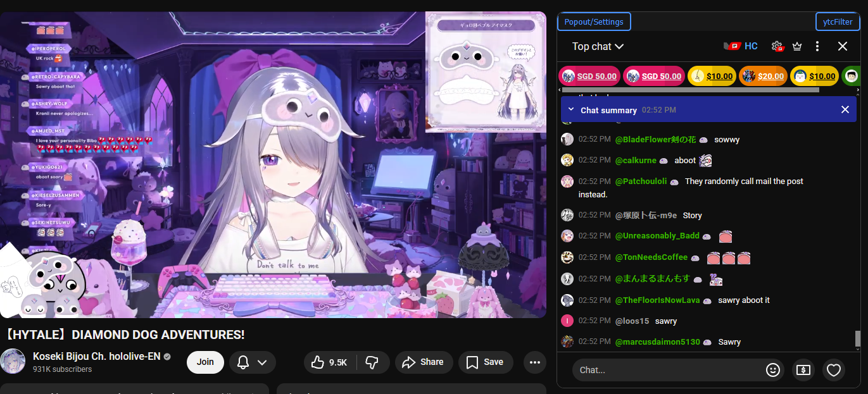Click the @Unreasonably_Badd username in chat
The image size is (868, 394).
(657, 236)
